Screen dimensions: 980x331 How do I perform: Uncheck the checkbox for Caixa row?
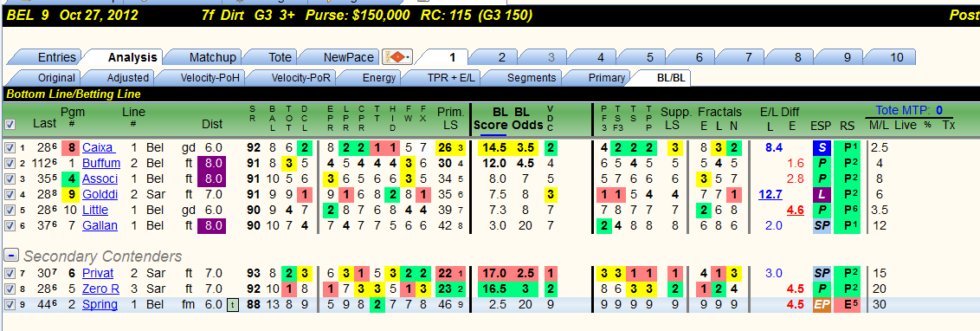(x=10, y=148)
